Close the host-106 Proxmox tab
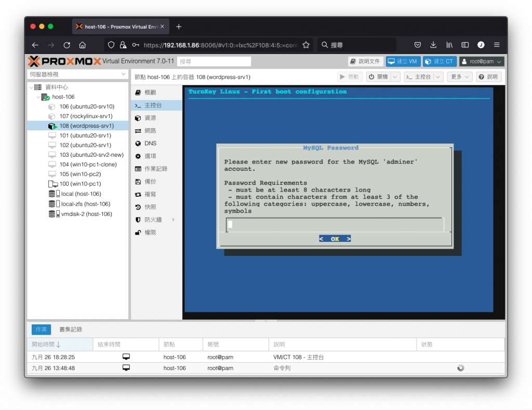Screen dimensions: 532x410 (162, 26)
